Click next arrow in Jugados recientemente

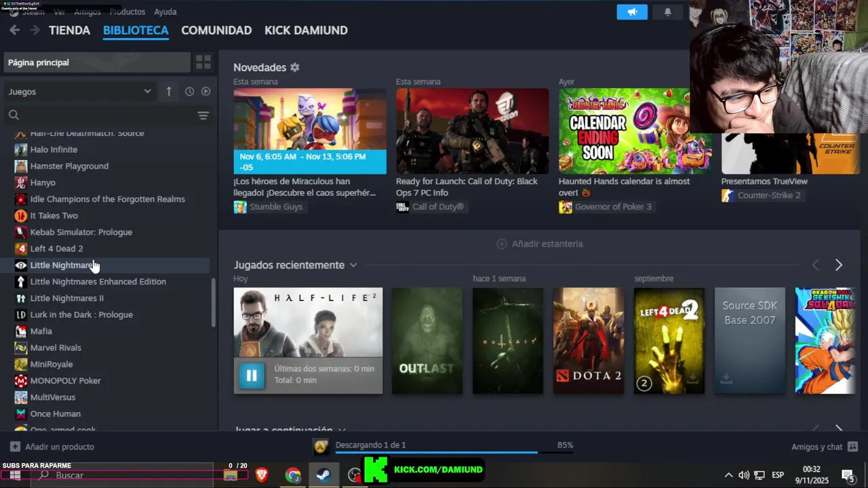pos(839,265)
